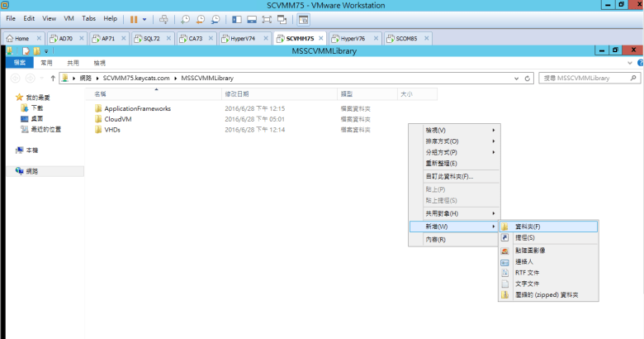
Task: Click 內容(R) properties in context menu
Action: pyautogui.click(x=436, y=240)
